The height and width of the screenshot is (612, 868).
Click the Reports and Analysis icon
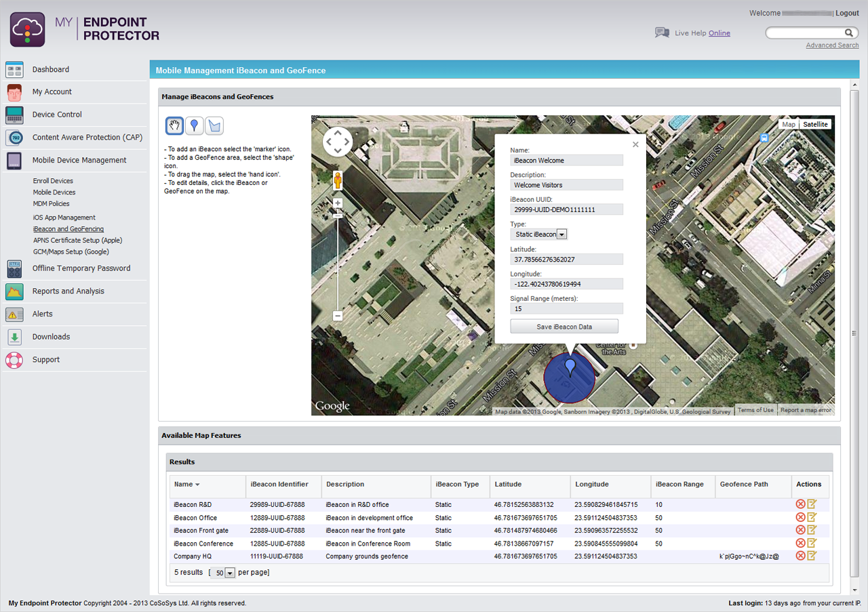click(x=14, y=291)
